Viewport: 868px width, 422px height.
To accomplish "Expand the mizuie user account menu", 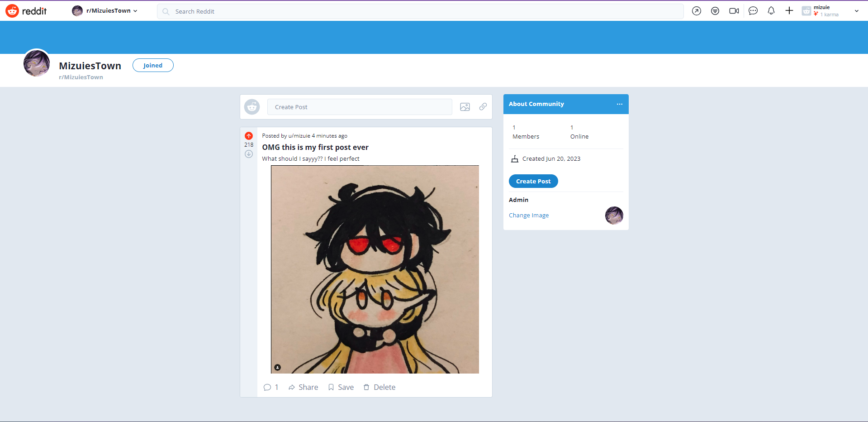I will click(830, 11).
